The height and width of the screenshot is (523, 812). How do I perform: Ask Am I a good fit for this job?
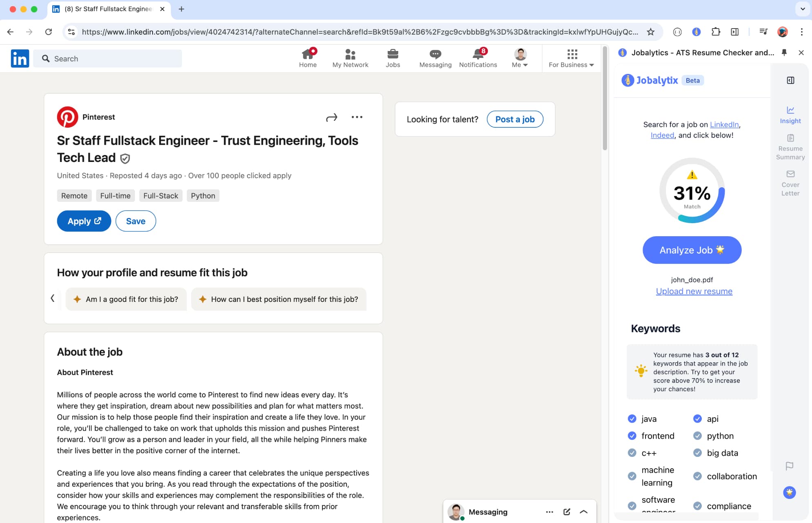coord(126,299)
